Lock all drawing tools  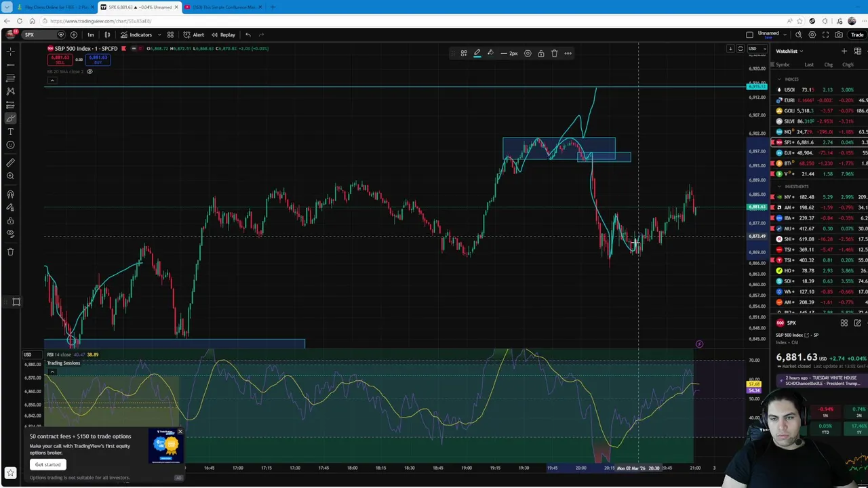[x=10, y=221]
